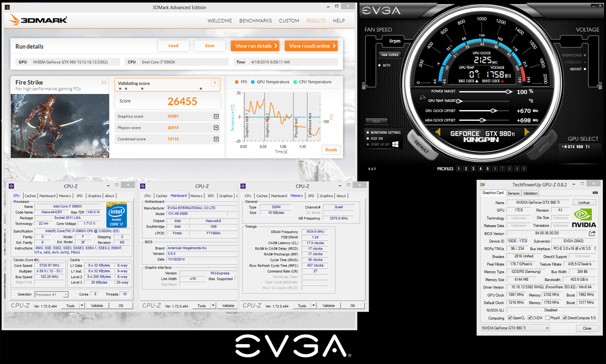The width and height of the screenshot is (606, 364).
Task: Click the BIOS share/export icon in GPU-Z
Action: pos(592,233)
